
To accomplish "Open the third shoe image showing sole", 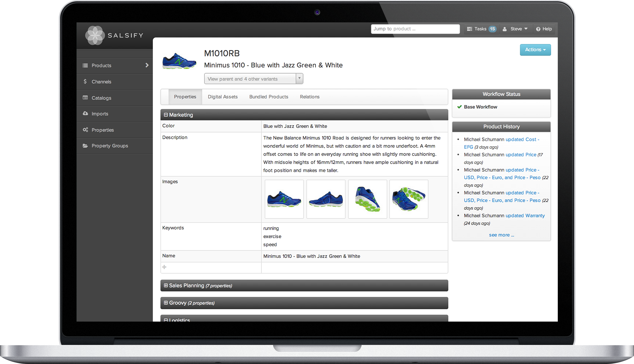I will coord(368,199).
